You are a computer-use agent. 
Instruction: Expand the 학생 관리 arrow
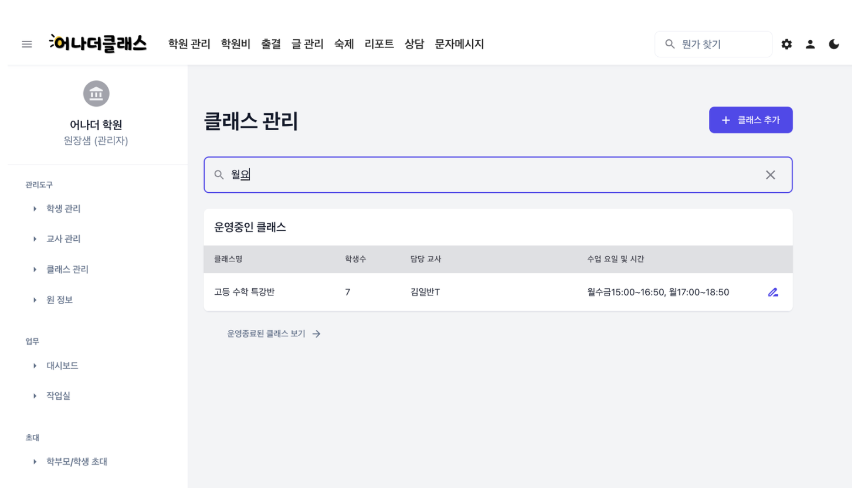[x=35, y=209]
